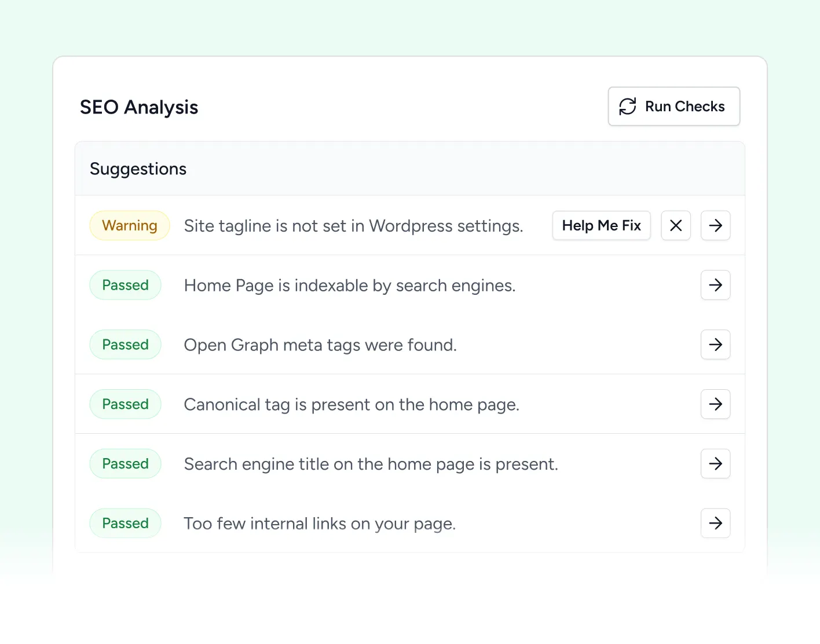
Task: Click the Help Me Fix button
Action: click(x=601, y=225)
